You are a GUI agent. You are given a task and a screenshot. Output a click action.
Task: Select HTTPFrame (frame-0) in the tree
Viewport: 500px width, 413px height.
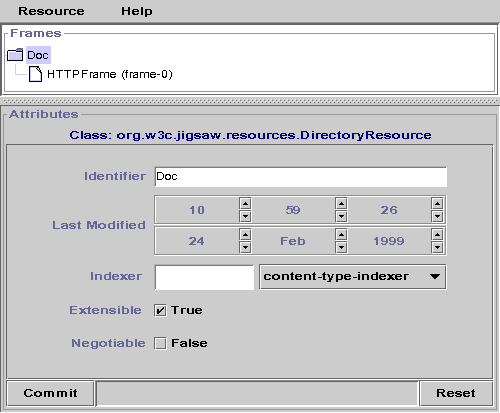(110, 74)
